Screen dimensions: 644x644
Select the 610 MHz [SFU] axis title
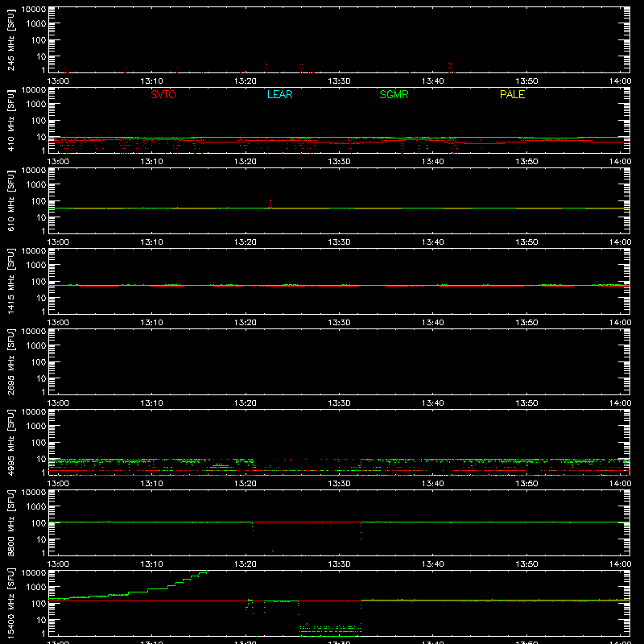coord(10,200)
